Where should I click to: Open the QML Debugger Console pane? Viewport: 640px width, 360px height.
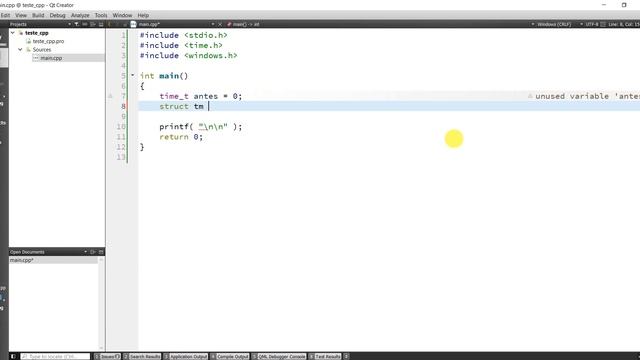279,356
